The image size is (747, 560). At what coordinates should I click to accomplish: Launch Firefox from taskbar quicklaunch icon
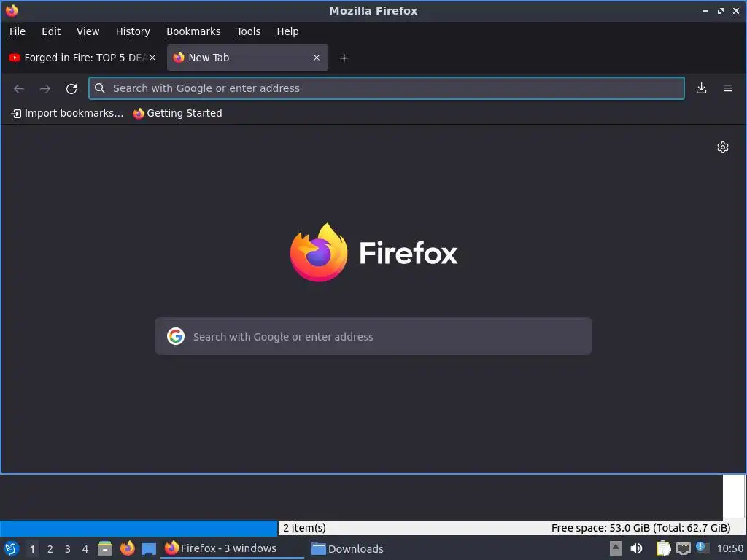(x=127, y=548)
